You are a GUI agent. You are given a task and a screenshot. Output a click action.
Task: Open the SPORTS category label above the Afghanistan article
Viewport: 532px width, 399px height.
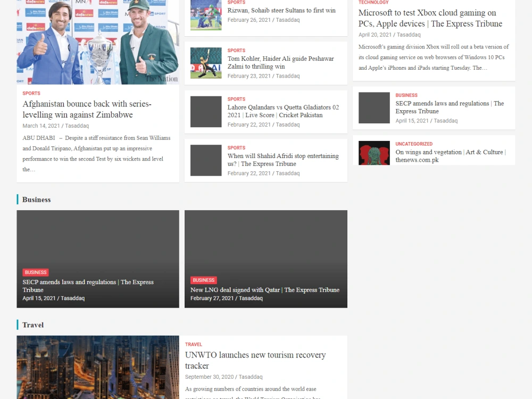coord(31,93)
